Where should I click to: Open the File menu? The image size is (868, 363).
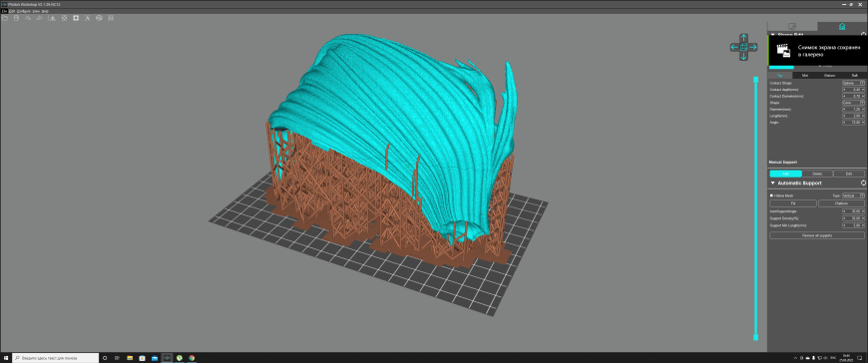[4, 11]
